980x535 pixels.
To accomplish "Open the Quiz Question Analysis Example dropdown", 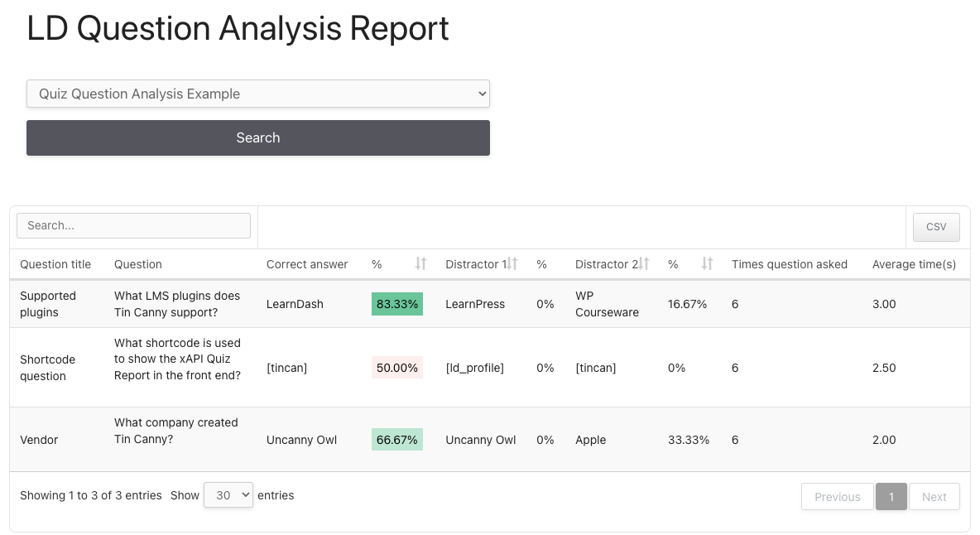I will pyautogui.click(x=258, y=94).
